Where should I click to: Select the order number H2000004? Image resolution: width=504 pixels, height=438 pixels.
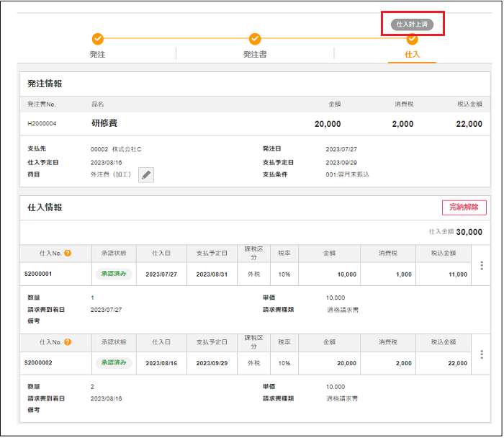point(42,123)
